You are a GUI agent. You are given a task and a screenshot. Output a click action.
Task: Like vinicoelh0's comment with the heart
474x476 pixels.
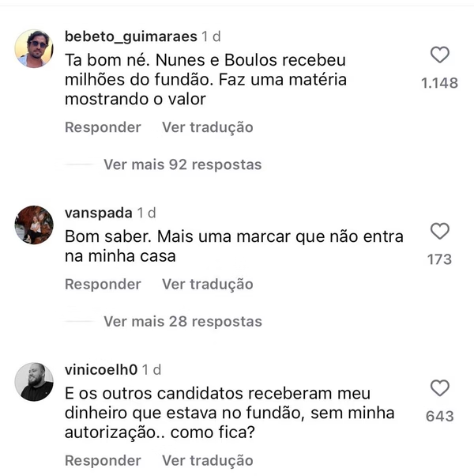click(x=439, y=388)
